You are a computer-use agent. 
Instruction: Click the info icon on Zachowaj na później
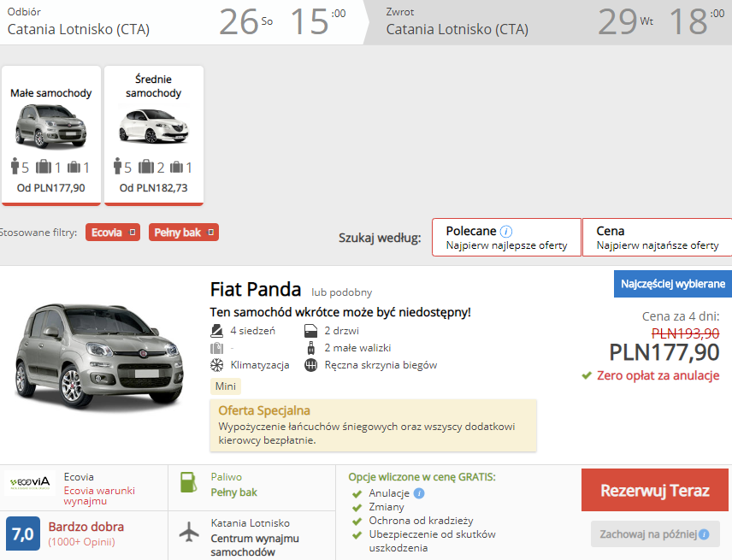pos(704,534)
